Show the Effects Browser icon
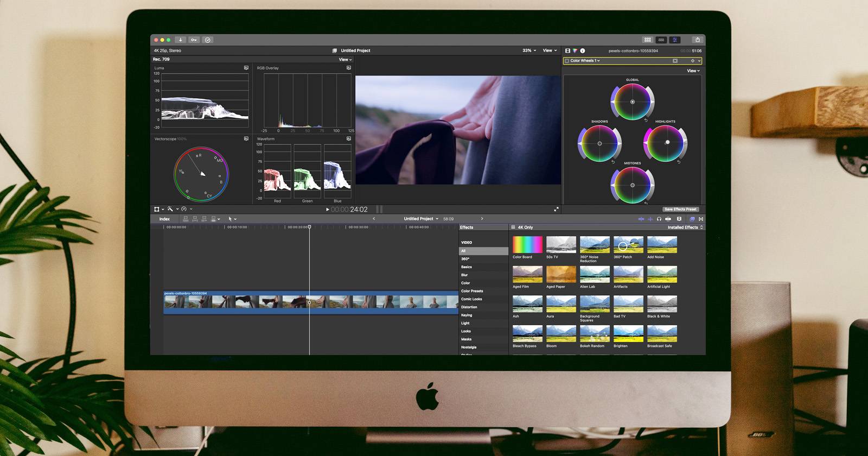868x456 pixels. tap(692, 219)
